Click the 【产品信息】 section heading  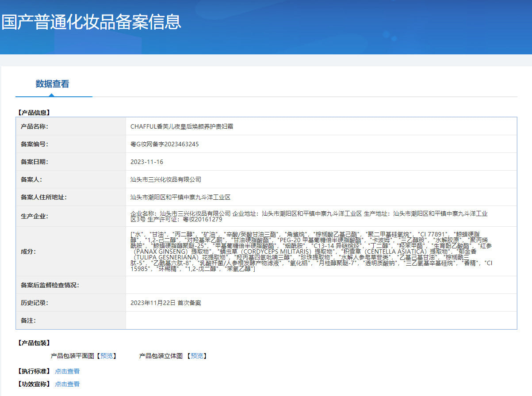(34, 113)
